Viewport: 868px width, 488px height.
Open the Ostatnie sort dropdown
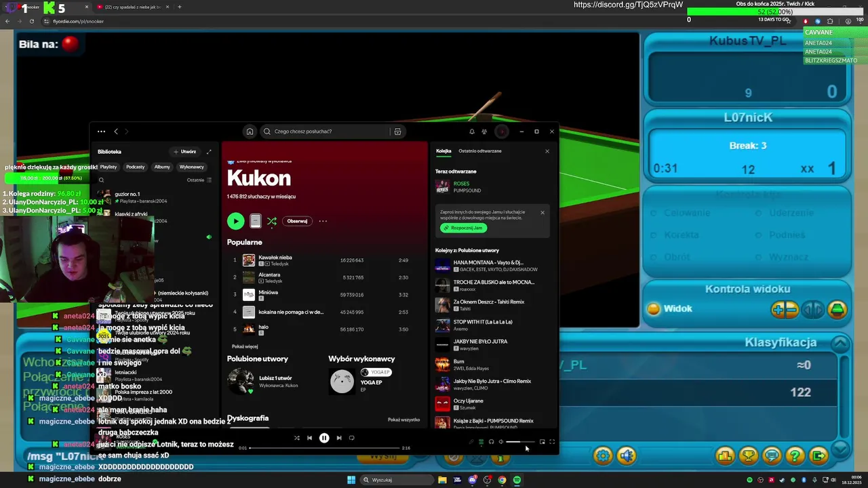(199, 180)
